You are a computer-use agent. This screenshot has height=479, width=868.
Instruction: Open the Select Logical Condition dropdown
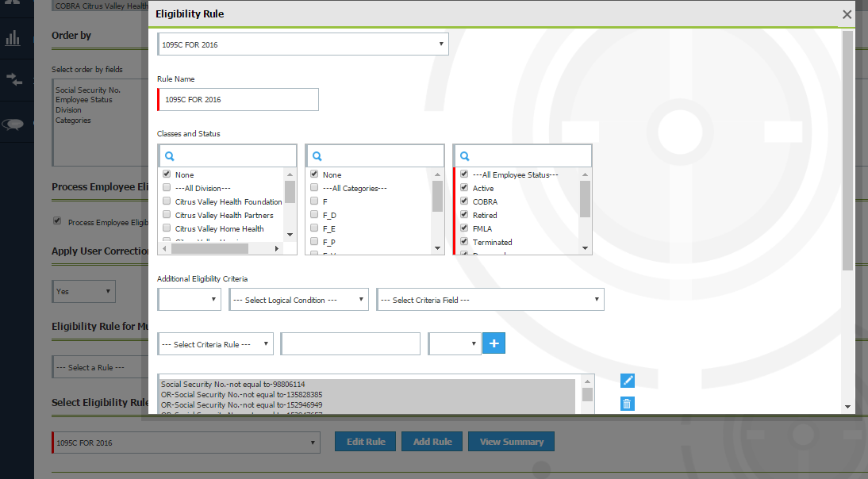[298, 300]
